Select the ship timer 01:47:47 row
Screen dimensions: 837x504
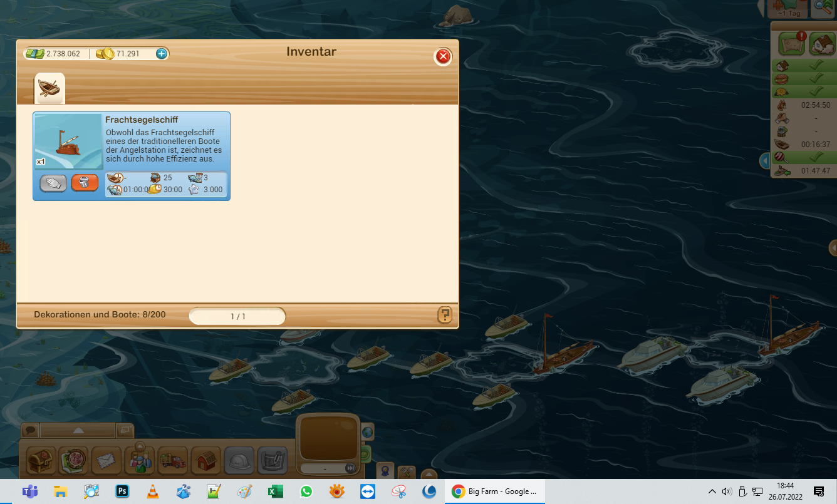(803, 170)
